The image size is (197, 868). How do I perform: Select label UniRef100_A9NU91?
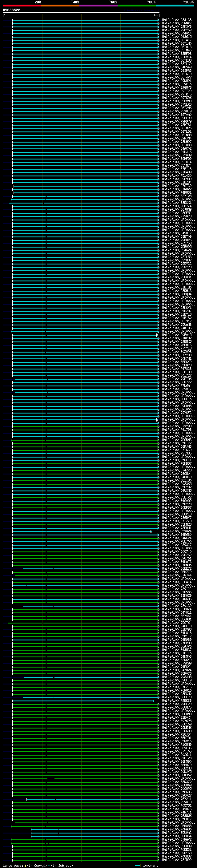click(x=177, y=81)
